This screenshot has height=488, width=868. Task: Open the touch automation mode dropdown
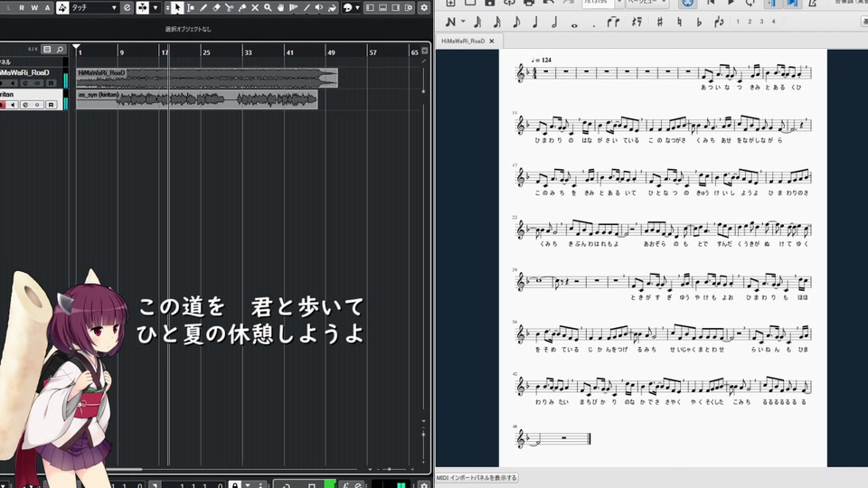click(x=114, y=8)
